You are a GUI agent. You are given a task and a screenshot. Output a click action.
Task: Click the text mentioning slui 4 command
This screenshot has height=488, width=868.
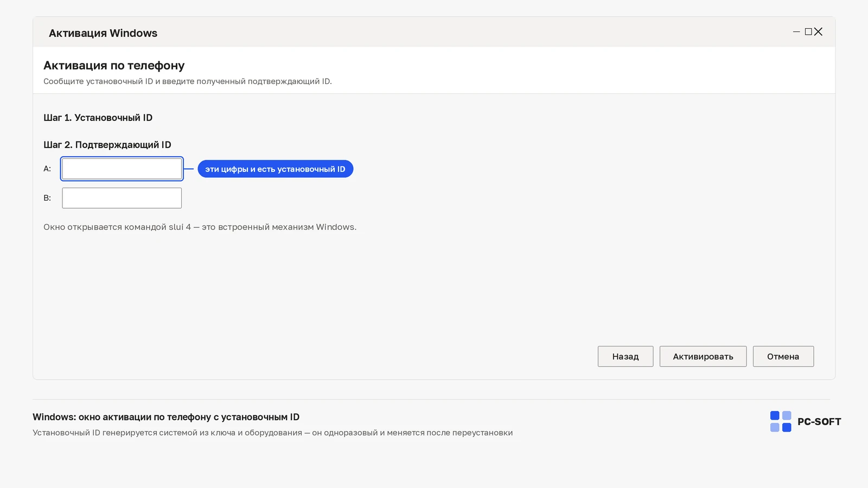tap(200, 227)
